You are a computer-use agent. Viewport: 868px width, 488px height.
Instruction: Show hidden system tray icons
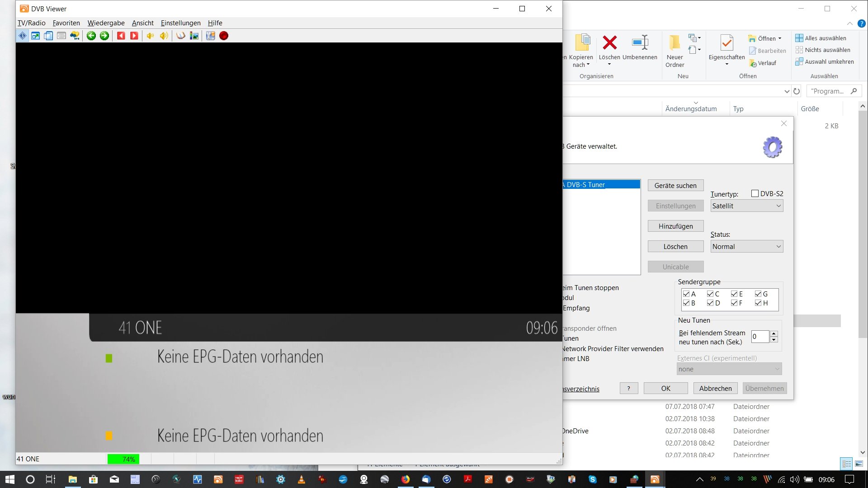click(700, 479)
